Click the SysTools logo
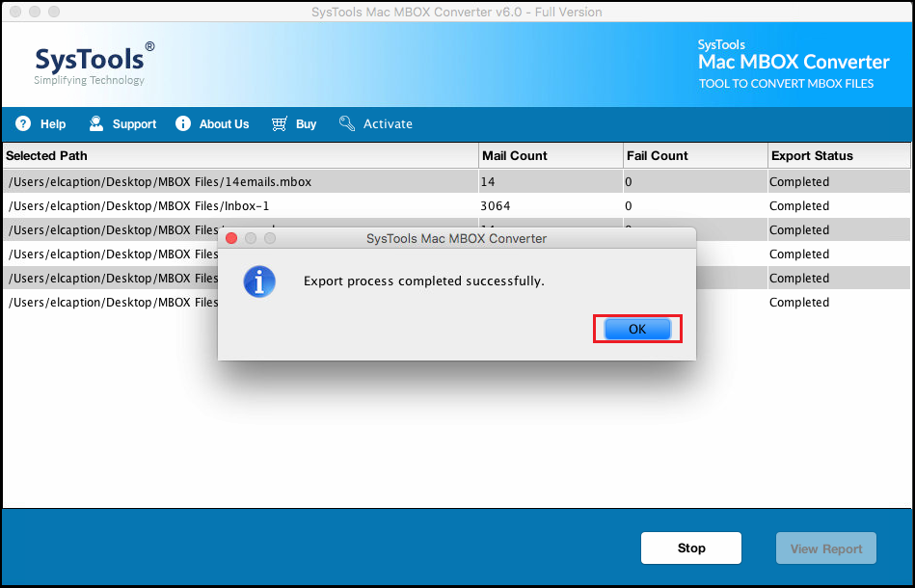The width and height of the screenshot is (915, 588). click(94, 64)
